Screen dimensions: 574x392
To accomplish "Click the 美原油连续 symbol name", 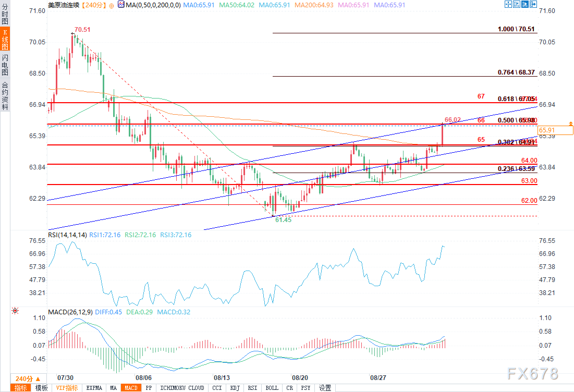I will (64, 5).
